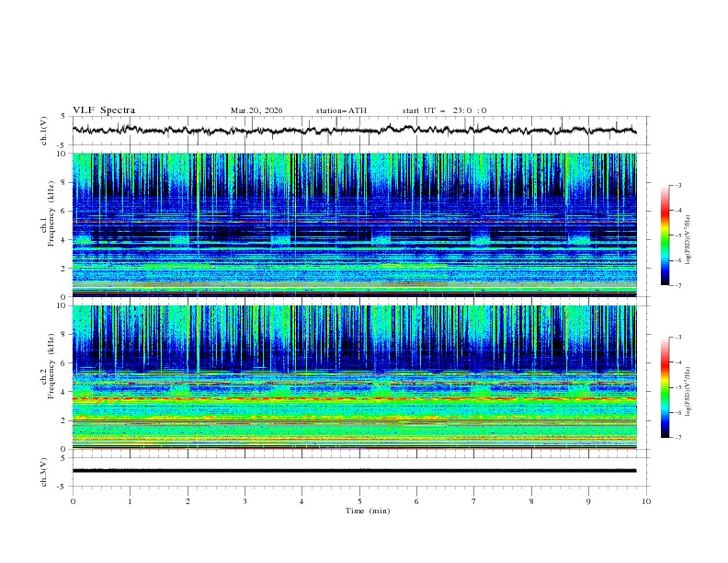Click the time axis tick label "10"
This screenshot has height=563, width=728.
coord(646,501)
